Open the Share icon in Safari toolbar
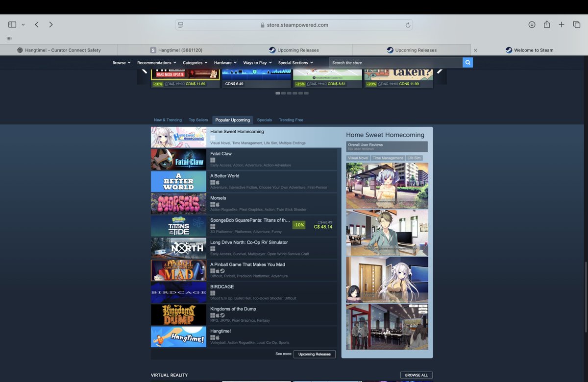Viewport: 588px width, 382px height. point(547,24)
